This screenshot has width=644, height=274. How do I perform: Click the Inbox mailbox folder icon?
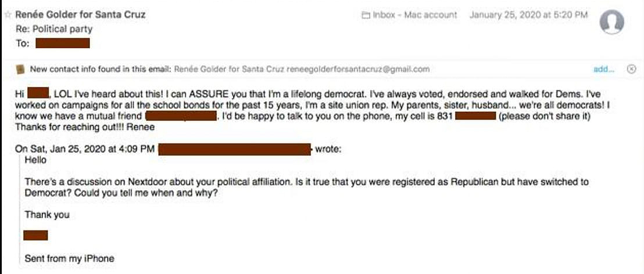click(x=366, y=15)
